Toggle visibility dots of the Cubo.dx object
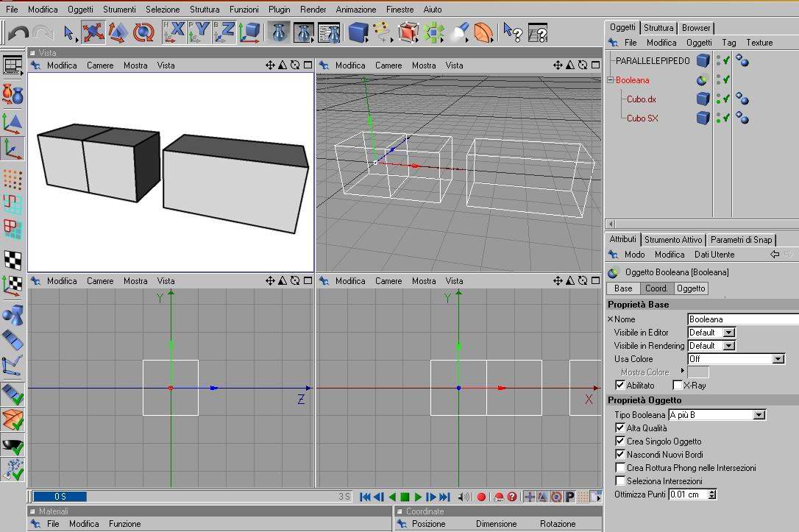This screenshot has height=532, width=799. click(x=719, y=99)
